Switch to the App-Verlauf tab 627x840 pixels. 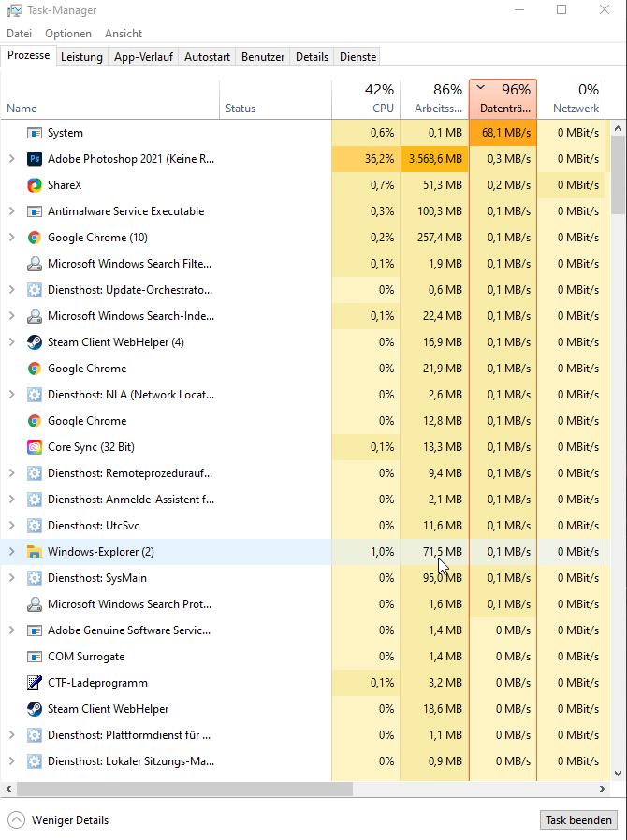tap(143, 57)
